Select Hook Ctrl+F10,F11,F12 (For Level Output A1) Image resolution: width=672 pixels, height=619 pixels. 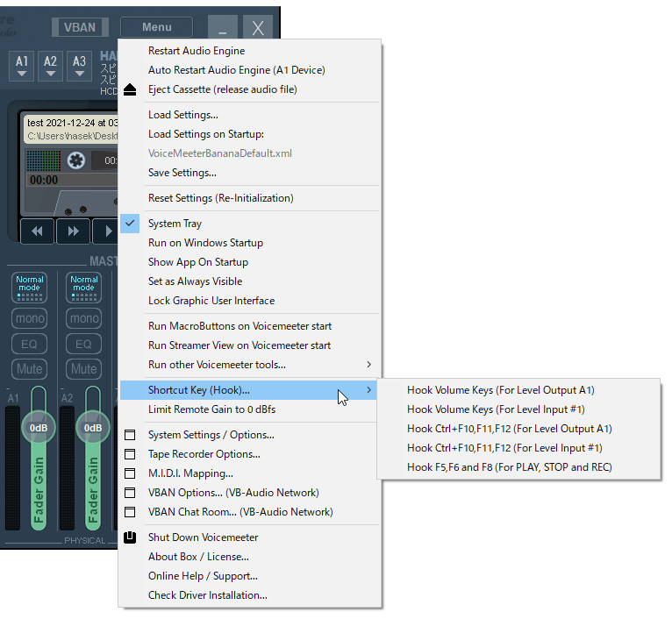518,429
